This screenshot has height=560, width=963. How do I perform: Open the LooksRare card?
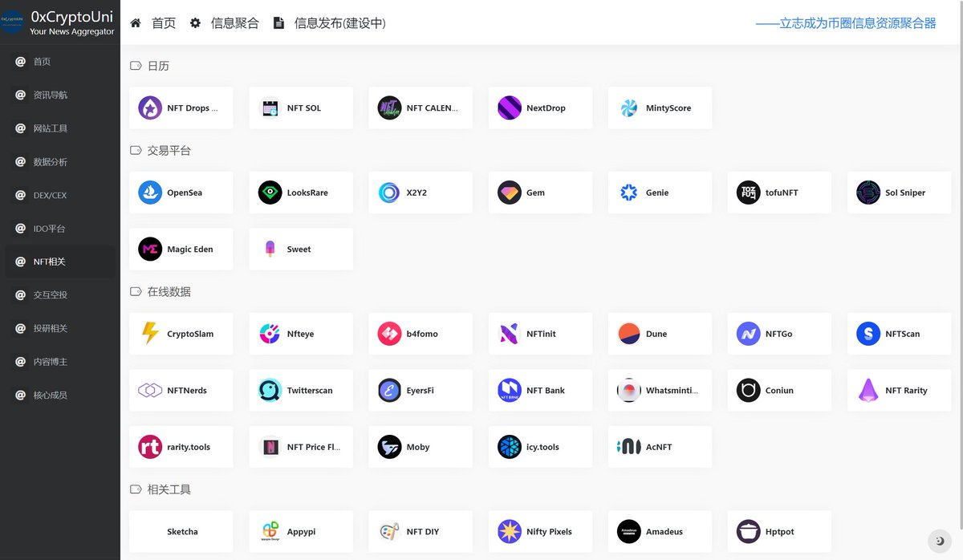pyautogui.click(x=301, y=193)
